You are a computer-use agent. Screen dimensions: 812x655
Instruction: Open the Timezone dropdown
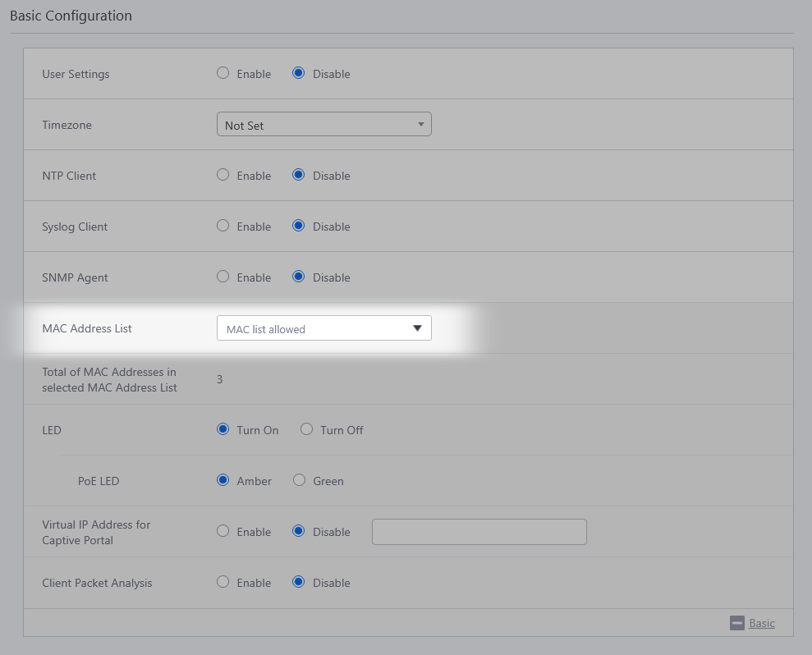click(x=323, y=125)
